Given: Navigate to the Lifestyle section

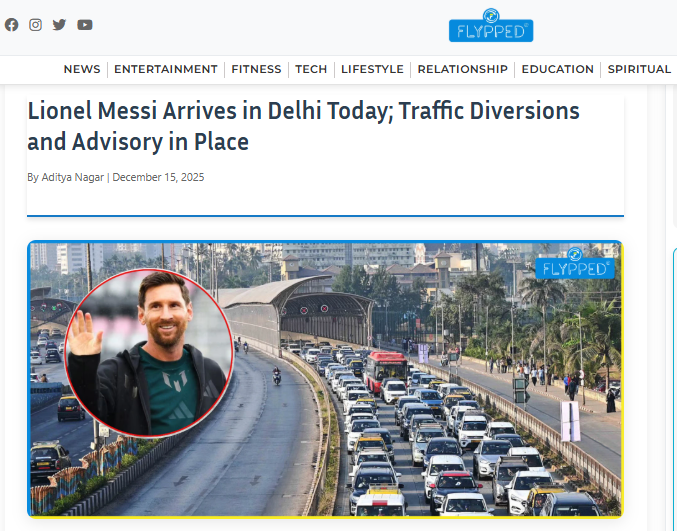Looking at the screenshot, I should click(372, 69).
